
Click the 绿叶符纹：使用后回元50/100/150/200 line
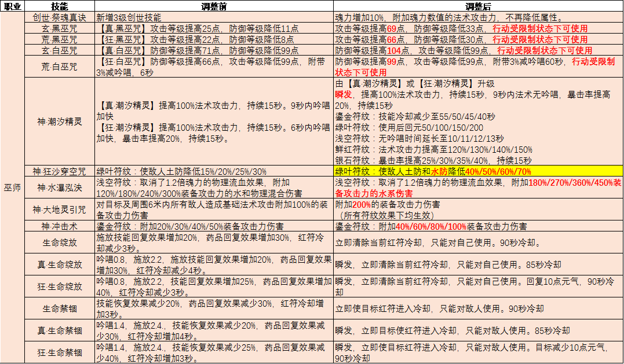(409, 127)
